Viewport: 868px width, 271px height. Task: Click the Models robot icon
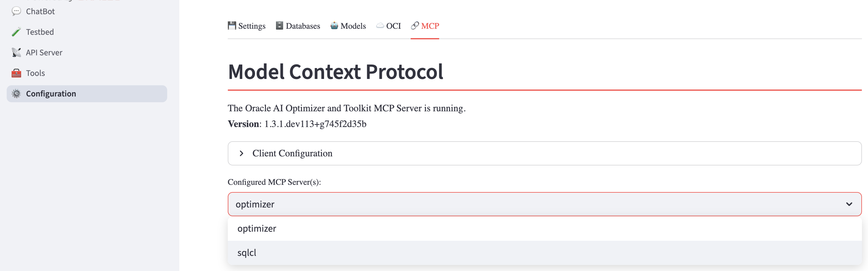(334, 25)
